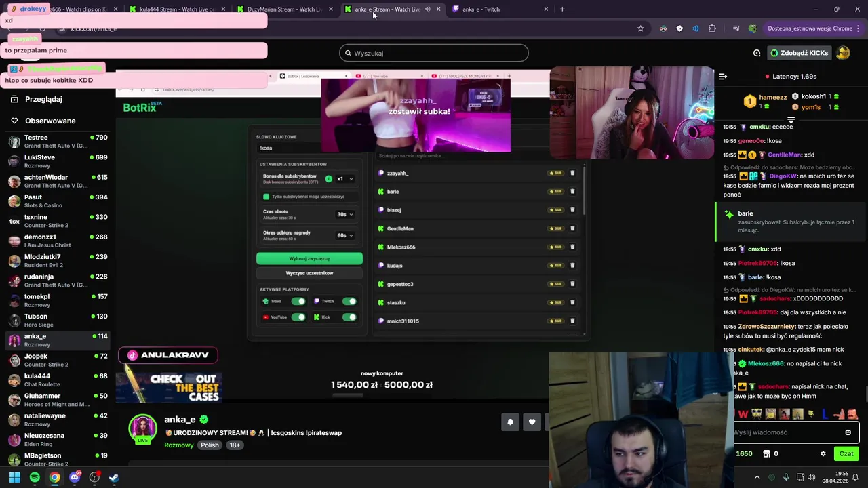This screenshot has width=868, height=488.
Task: Click the subscriber bonus info icon
Action: [x=328, y=179]
